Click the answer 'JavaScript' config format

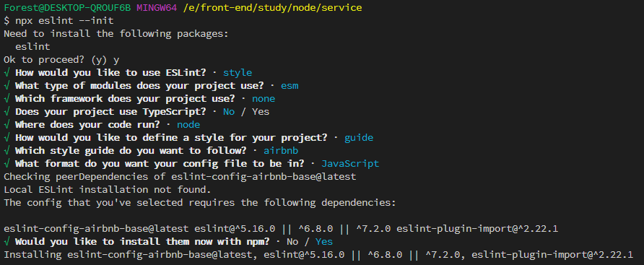350,163
